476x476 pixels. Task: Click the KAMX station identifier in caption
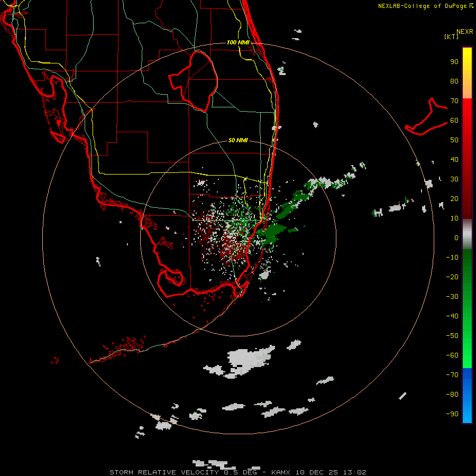click(280, 472)
